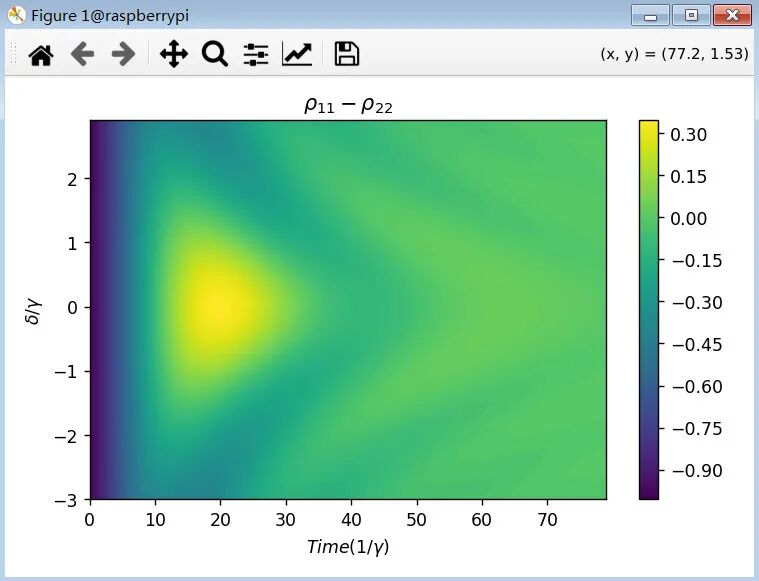Click window title Figure 1@raspberrypi

click(x=110, y=15)
